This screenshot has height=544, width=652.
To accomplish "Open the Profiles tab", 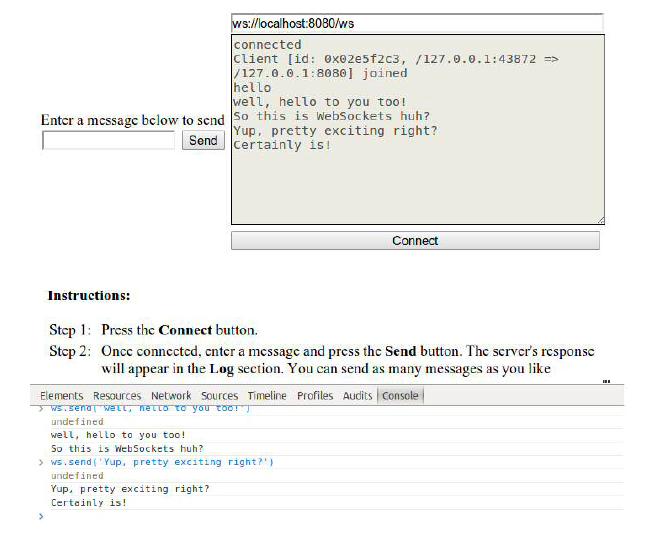I will point(315,396).
